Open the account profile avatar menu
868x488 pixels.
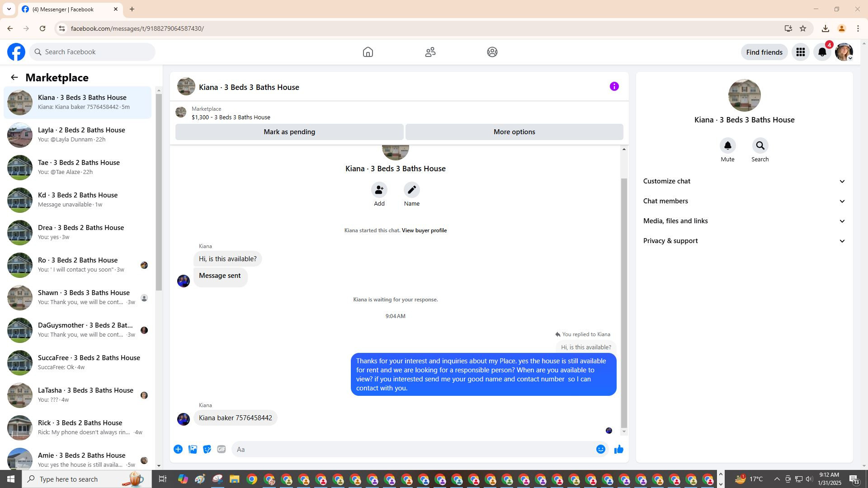(844, 52)
